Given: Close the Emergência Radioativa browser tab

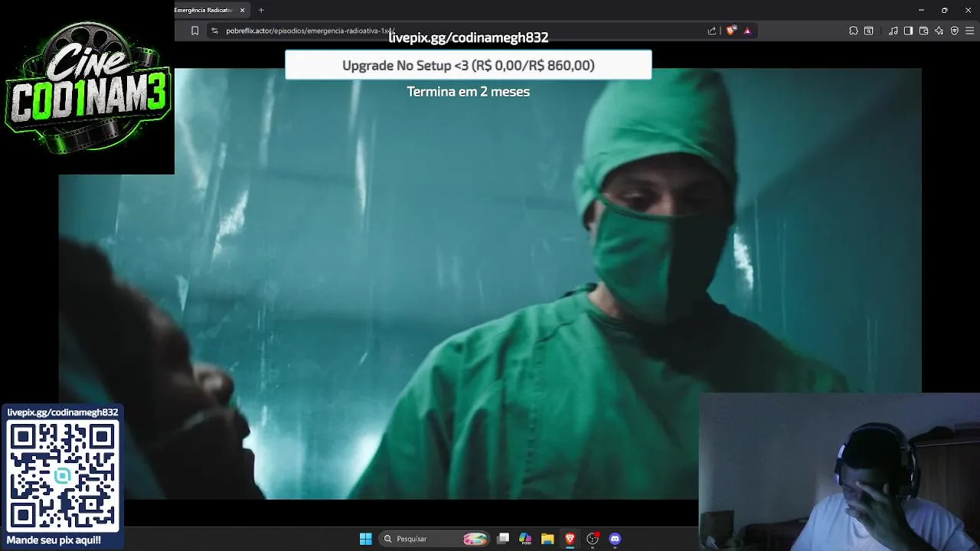Looking at the screenshot, I should pos(243,10).
